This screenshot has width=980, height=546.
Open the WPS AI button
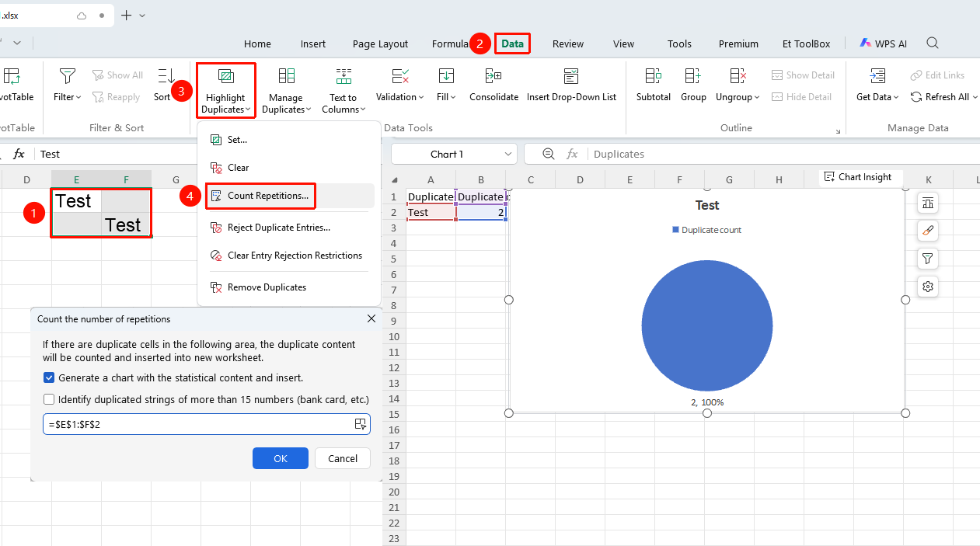pyautogui.click(x=883, y=43)
